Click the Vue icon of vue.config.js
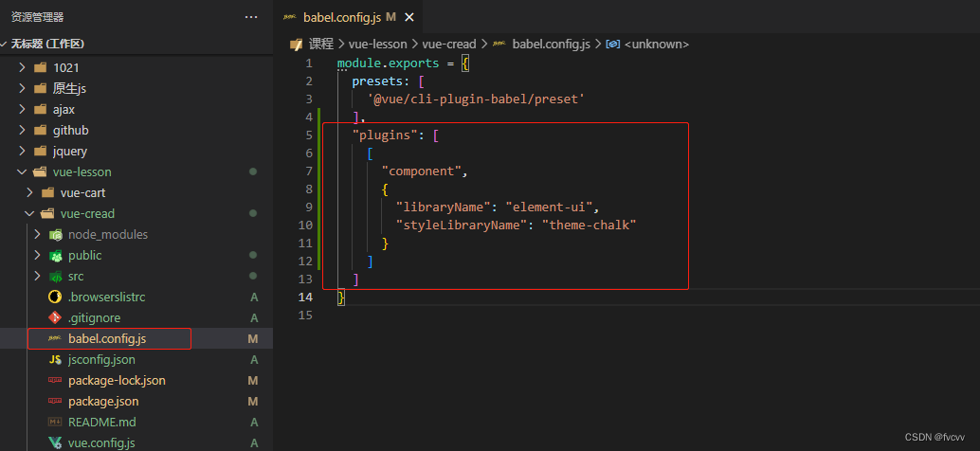 (x=55, y=442)
